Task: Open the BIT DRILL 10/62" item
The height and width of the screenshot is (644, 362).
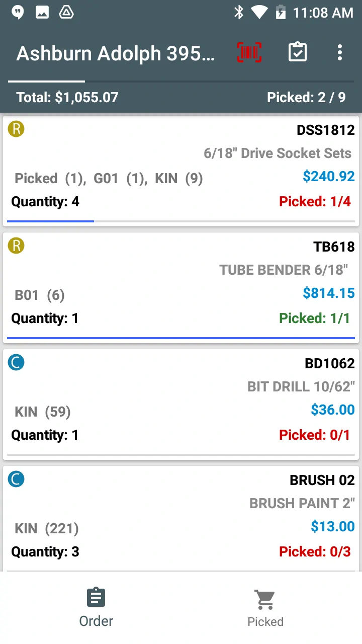Action: pyautogui.click(x=301, y=387)
